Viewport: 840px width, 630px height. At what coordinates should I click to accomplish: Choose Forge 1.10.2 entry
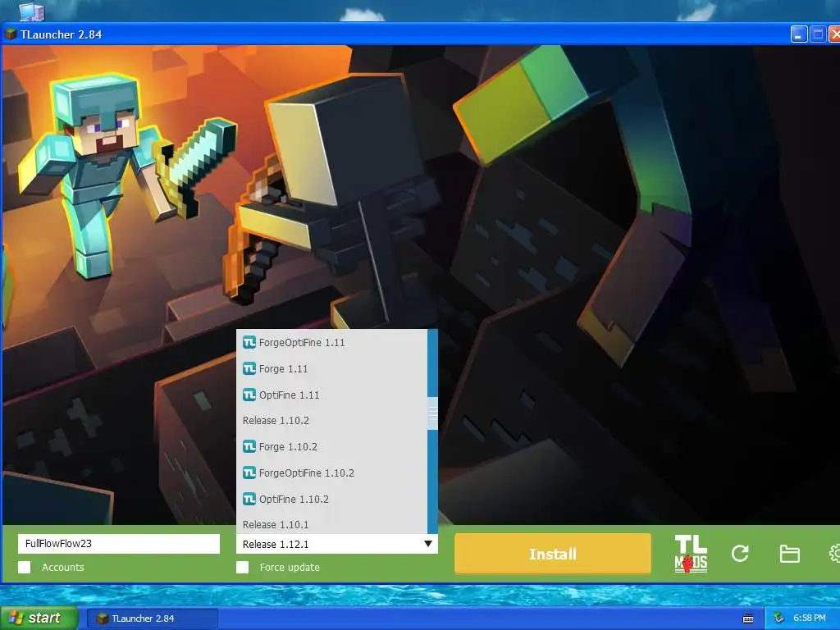(331, 446)
